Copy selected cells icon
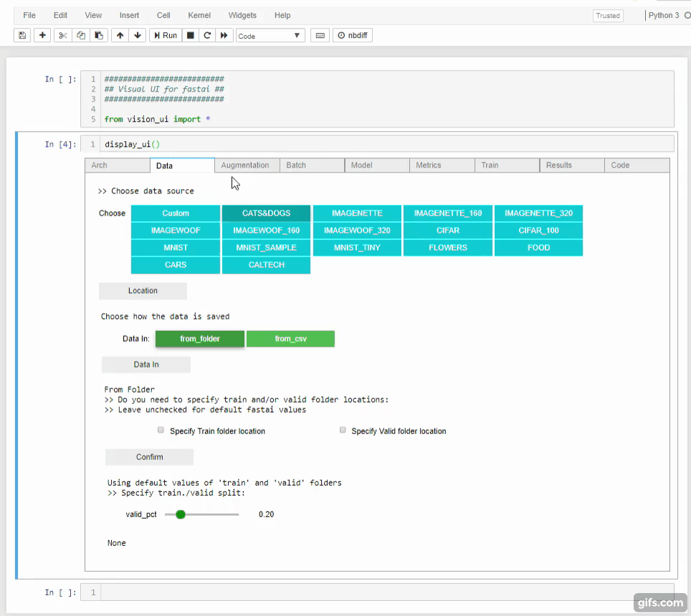Screen dimensions: 691x616 (x=81, y=36)
